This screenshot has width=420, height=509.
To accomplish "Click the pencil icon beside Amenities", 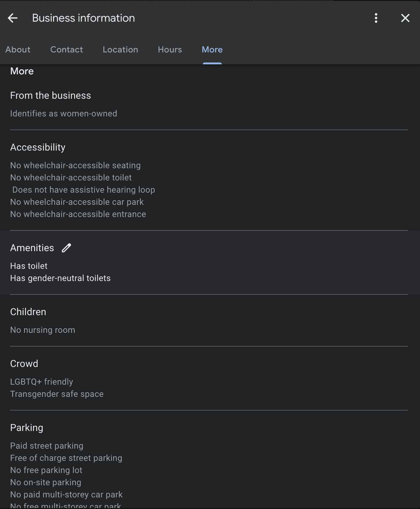I will coord(66,248).
